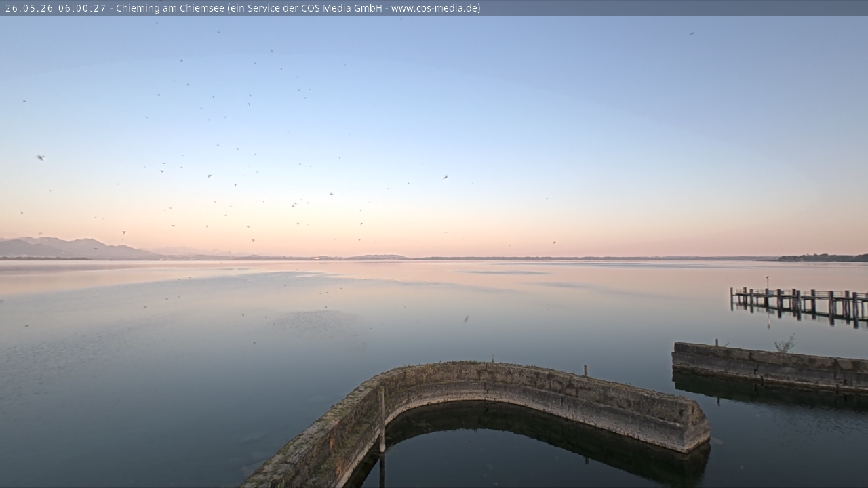
Task: Select the bird flying near the image center
Action: point(446,177)
